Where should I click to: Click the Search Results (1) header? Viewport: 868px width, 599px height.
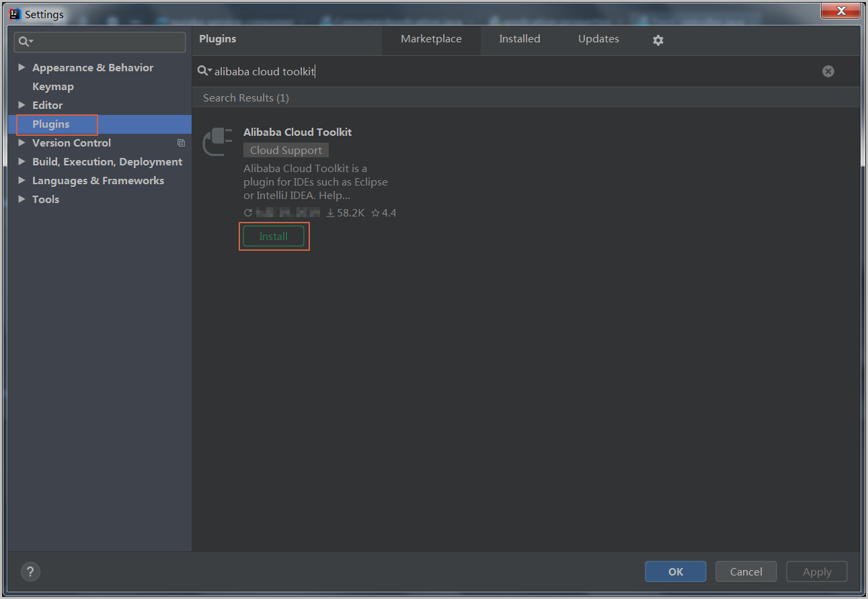coord(246,98)
